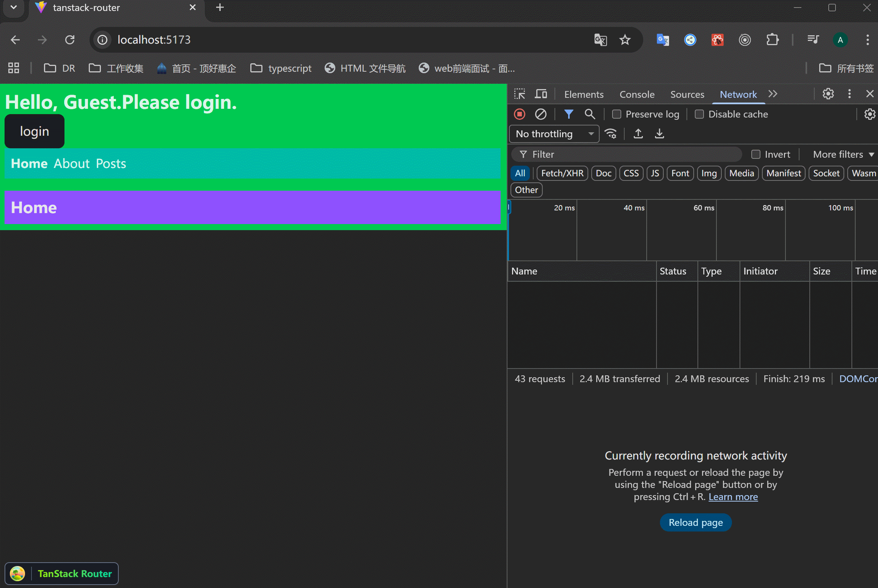Check the Disable cache option
878x588 pixels.
tap(699, 114)
